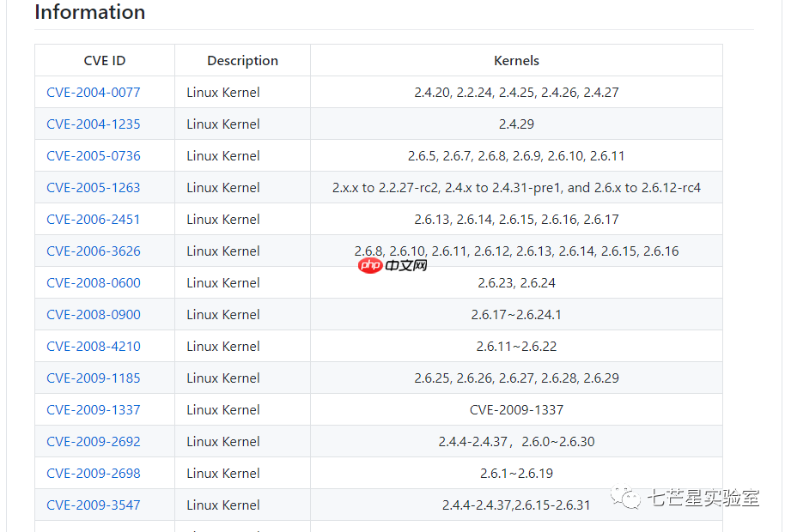Screen dimensions: 785x532
Task: Click the Description column header
Action: tap(242, 61)
